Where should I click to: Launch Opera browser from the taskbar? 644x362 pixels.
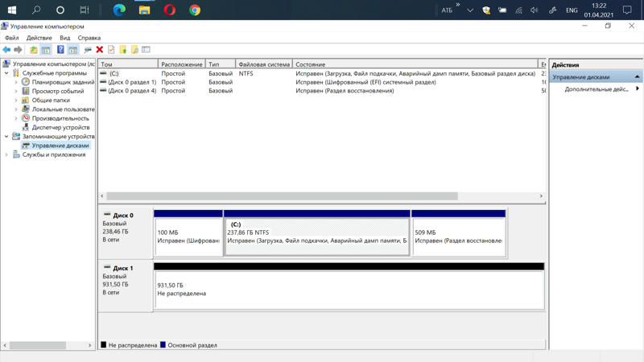click(x=169, y=10)
